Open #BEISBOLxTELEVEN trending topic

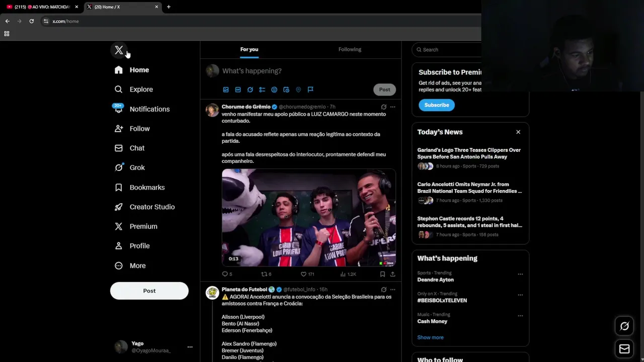point(442,301)
